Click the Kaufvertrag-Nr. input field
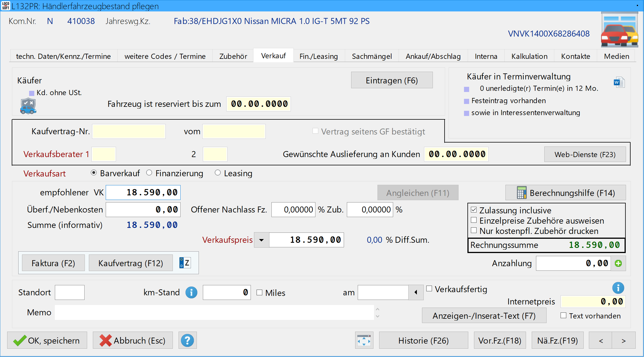The width and height of the screenshot is (644, 357). [x=129, y=131]
